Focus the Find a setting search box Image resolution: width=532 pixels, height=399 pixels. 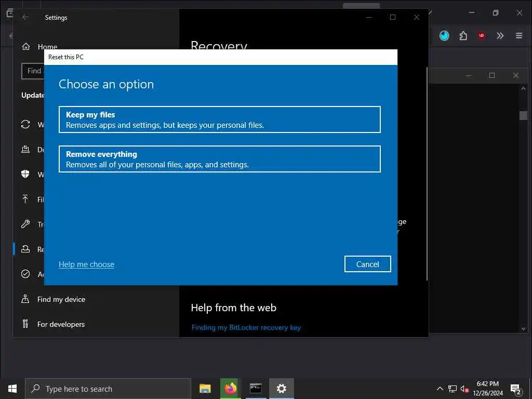[x=33, y=71]
